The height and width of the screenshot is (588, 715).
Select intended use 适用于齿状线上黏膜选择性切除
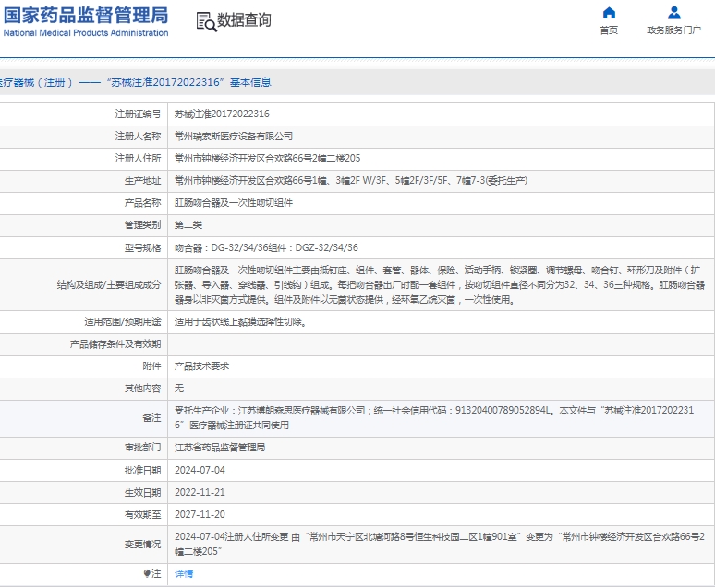(x=240, y=322)
